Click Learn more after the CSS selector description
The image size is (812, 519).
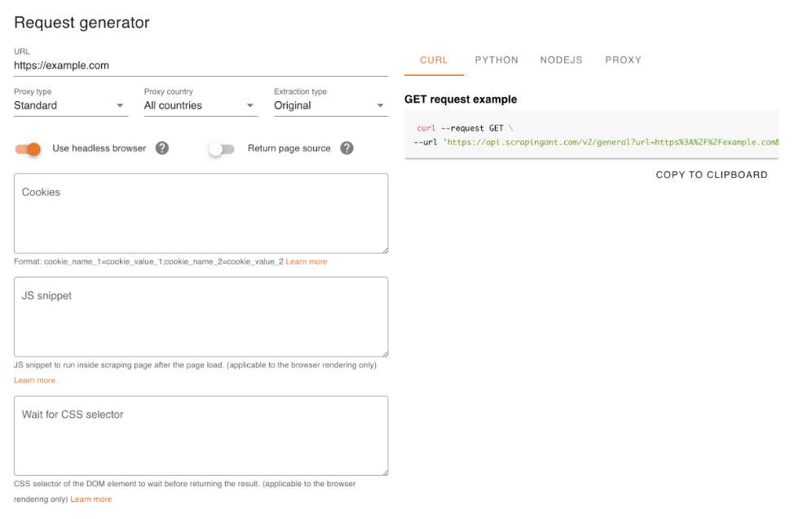point(90,499)
